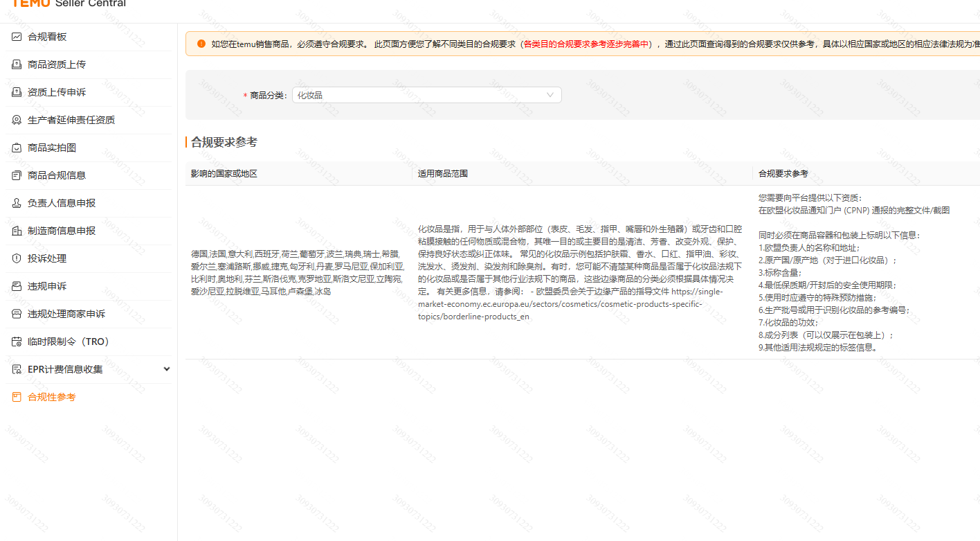Image resolution: width=980 pixels, height=541 pixels.
Task: Click the 违规申诉 icon in sidebar
Action: pos(17,286)
